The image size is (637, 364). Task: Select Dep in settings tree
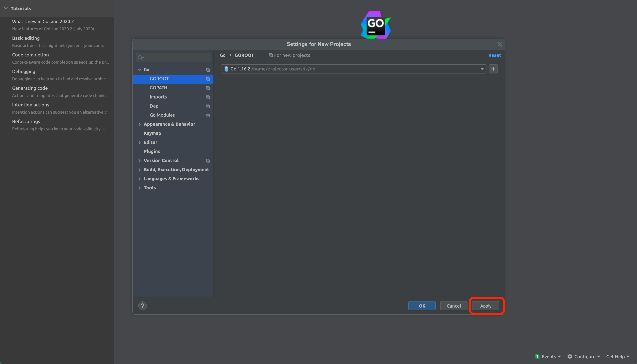[173, 106]
